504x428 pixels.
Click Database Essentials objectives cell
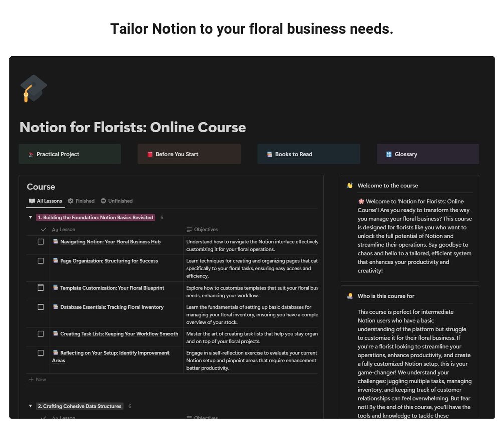click(251, 315)
